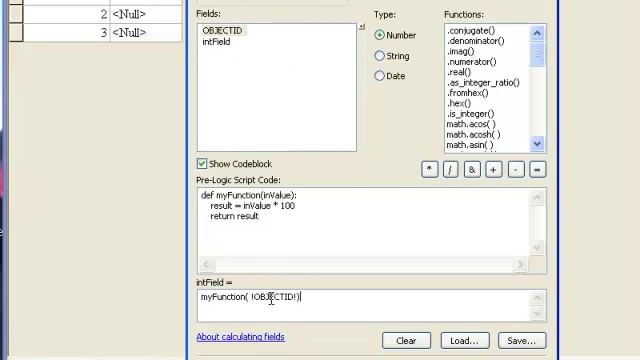Choose .fromhex() from Functions list
The image size is (640, 360).
coord(467,93)
